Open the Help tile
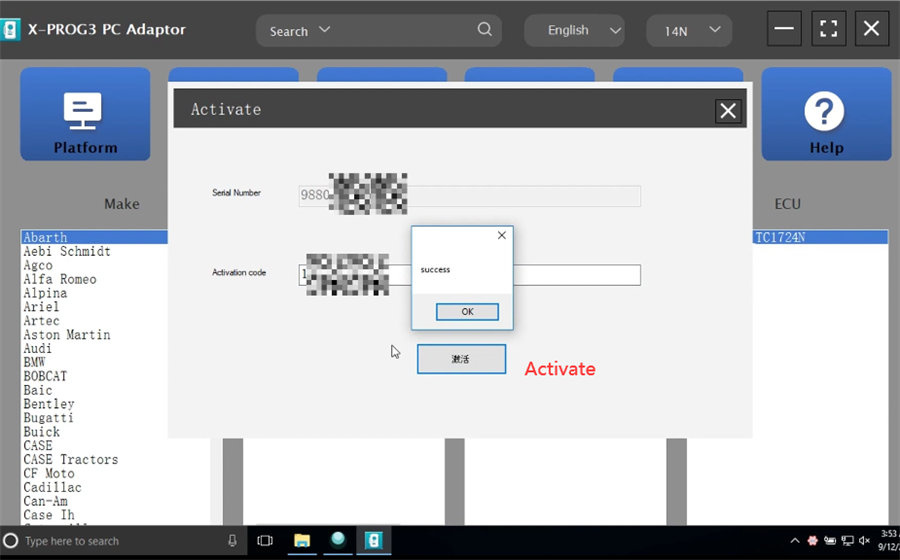The image size is (900, 560). (x=826, y=114)
